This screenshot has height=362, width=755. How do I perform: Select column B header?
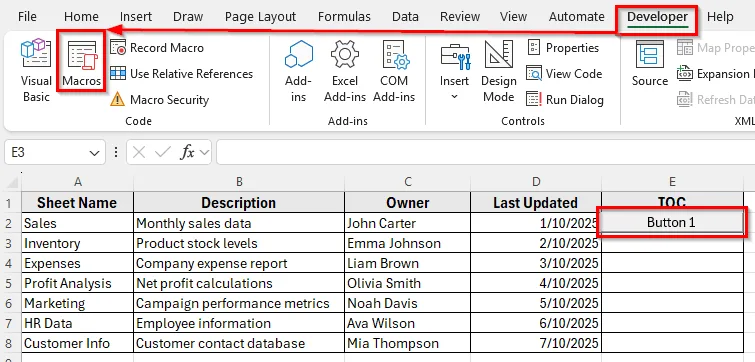pyautogui.click(x=239, y=181)
